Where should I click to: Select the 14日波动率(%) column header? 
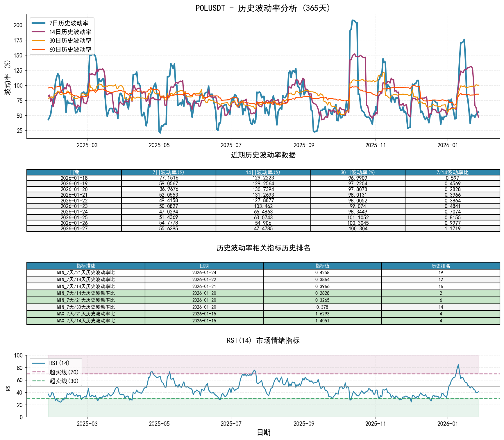pyautogui.click(x=263, y=173)
